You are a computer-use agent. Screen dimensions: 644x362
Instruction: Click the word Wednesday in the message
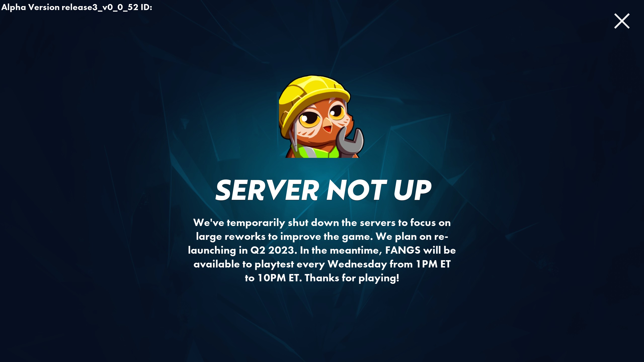357,264
